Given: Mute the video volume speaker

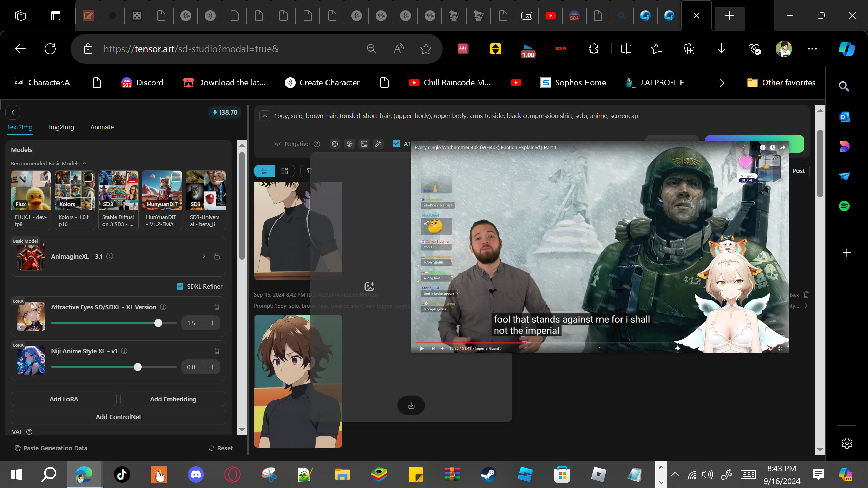Looking at the screenshot, I should click(442, 348).
